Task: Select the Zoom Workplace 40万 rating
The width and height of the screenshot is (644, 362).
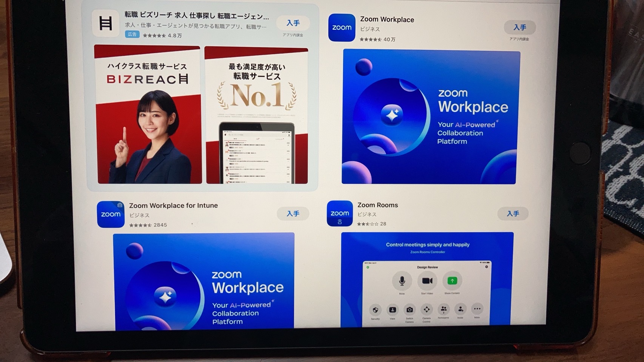Action: point(377,39)
